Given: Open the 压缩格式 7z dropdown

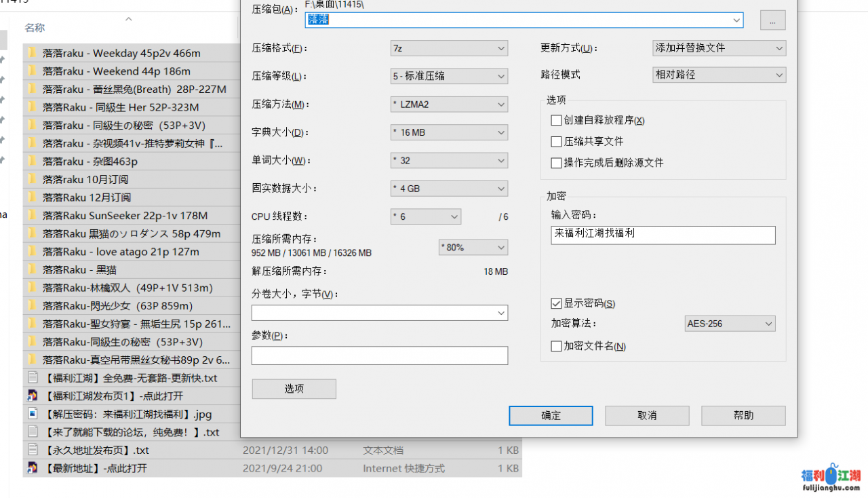Looking at the screenshot, I should coord(449,48).
